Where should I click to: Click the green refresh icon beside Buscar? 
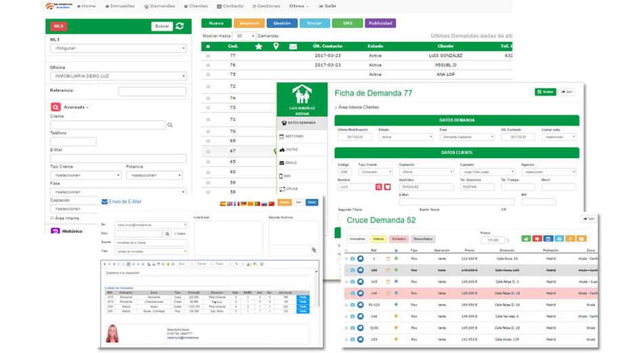180,26
